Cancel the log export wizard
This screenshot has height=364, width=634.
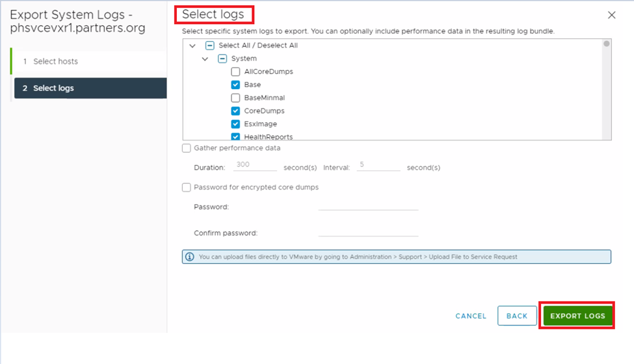[x=471, y=316]
